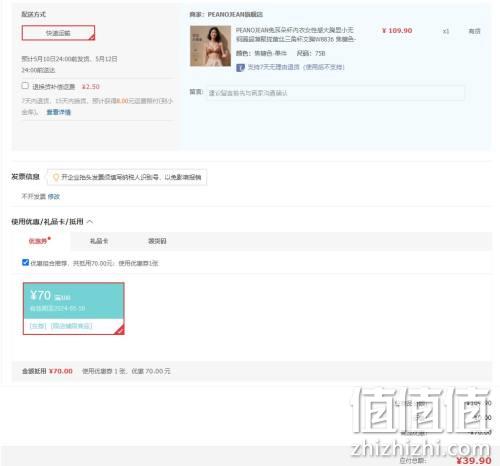Select the 快递运输 delivery option
The image size is (500, 466).
(58, 33)
